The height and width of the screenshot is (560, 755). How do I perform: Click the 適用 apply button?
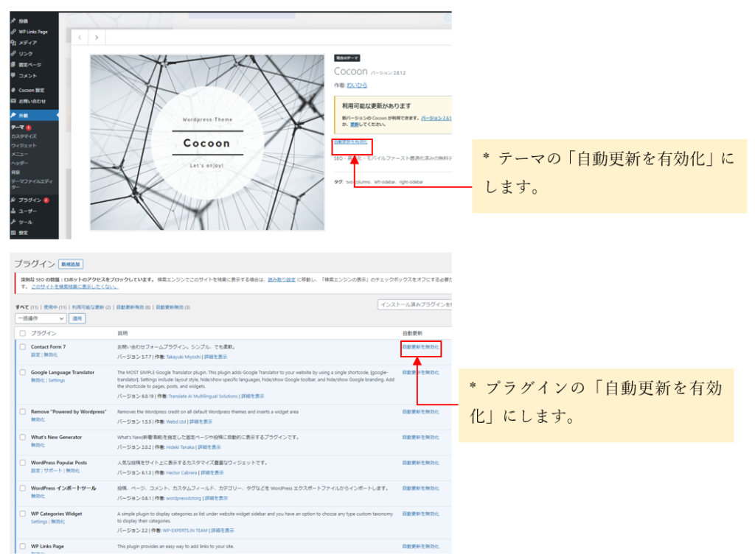click(x=77, y=319)
